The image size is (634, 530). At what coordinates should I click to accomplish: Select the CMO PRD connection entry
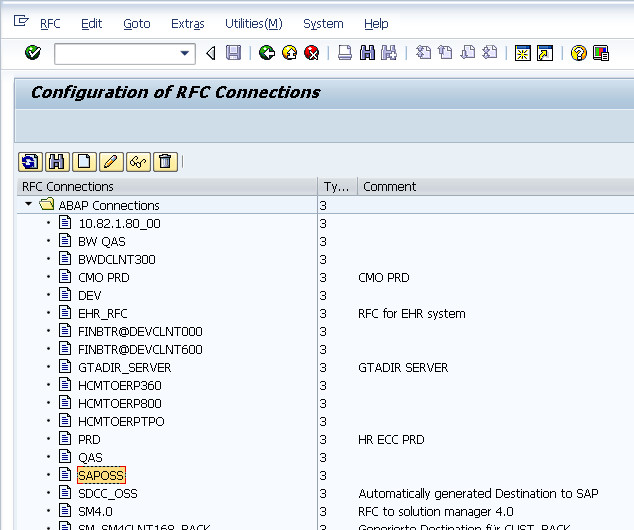pos(104,278)
